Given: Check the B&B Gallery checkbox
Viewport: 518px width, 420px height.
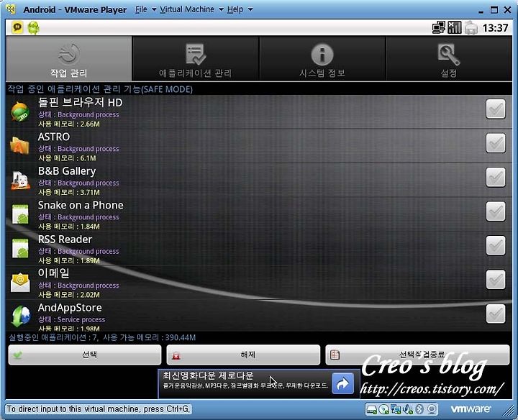Looking at the screenshot, I should 496,178.
